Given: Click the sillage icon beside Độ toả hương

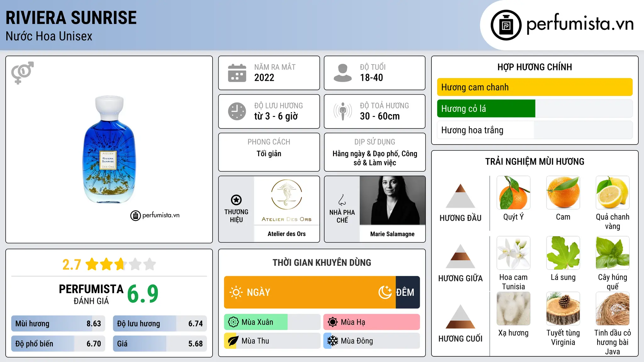Looking at the screenshot, I should 342,111.
